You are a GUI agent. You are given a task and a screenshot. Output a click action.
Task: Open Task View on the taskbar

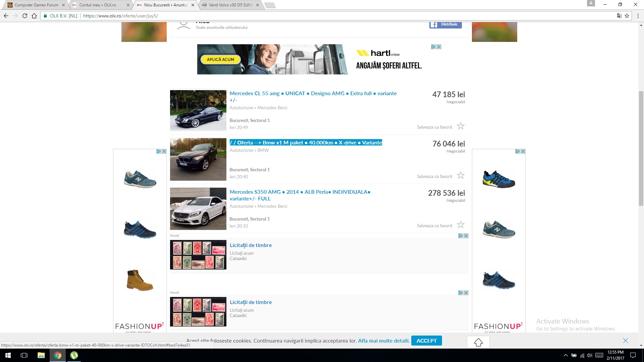pyautogui.click(x=24, y=355)
